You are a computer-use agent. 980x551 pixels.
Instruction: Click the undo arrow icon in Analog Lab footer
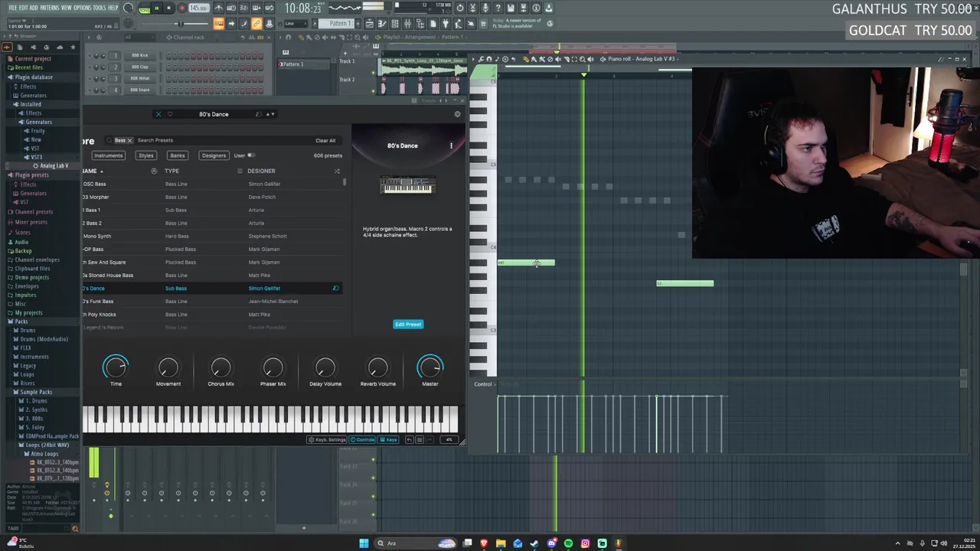[409, 439]
